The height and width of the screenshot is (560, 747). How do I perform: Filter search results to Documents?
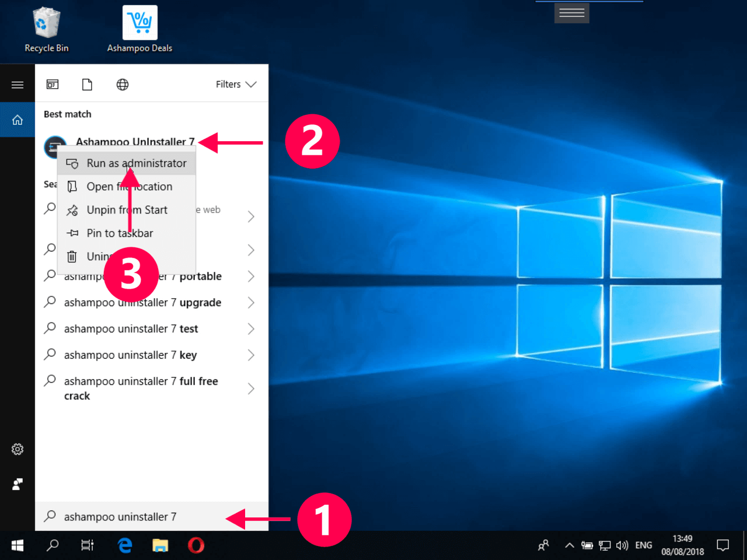point(88,84)
